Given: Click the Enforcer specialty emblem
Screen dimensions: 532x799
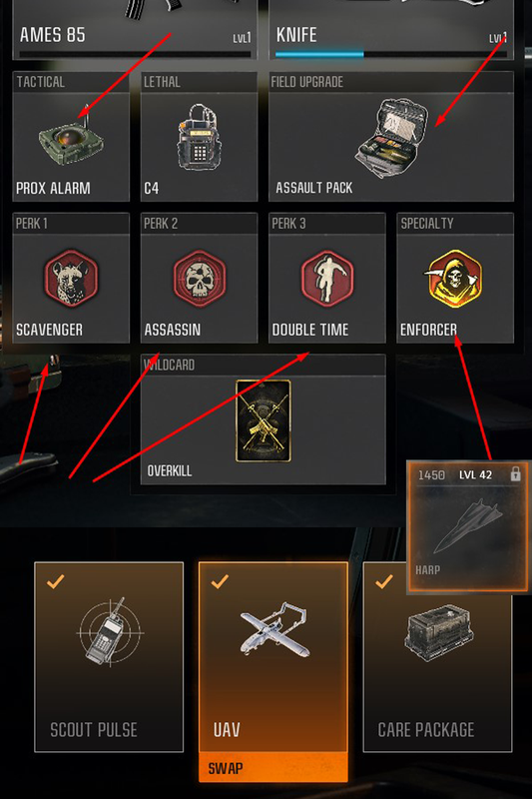Looking at the screenshot, I should 454,279.
